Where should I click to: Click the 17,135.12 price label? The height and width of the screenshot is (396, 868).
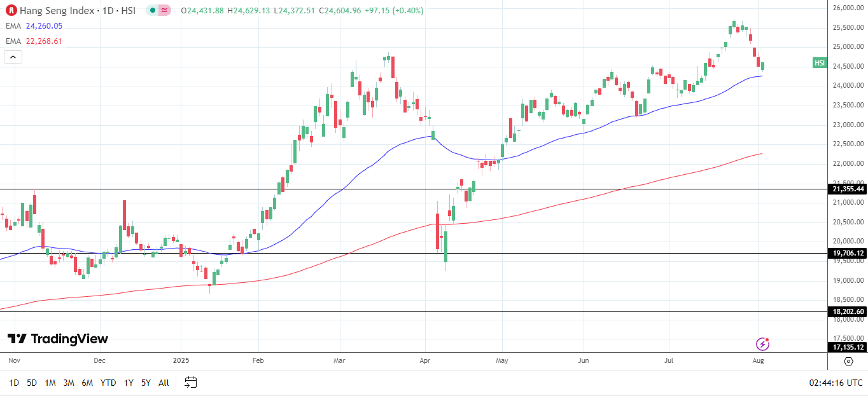point(847,347)
